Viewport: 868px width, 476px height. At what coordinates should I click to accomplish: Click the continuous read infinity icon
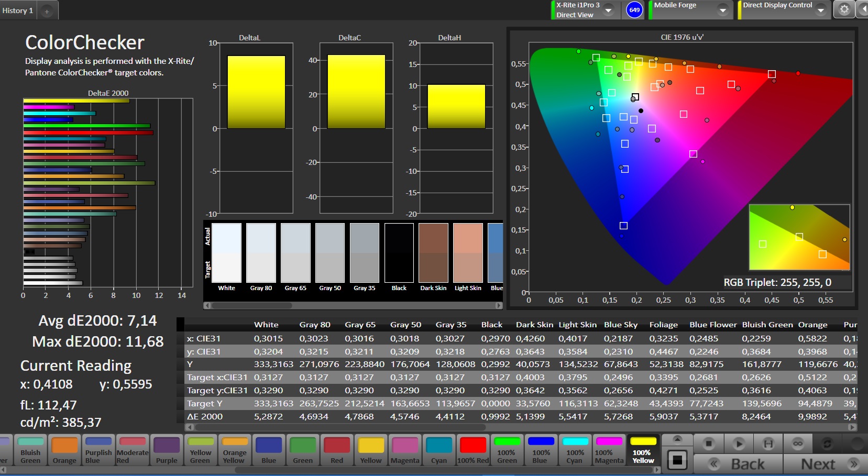click(798, 444)
